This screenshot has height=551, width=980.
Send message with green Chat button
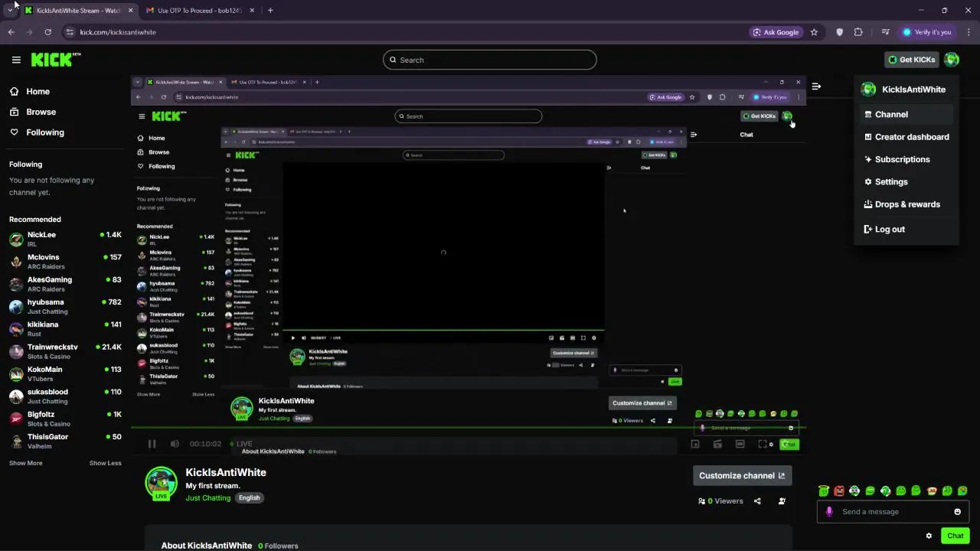click(x=955, y=536)
